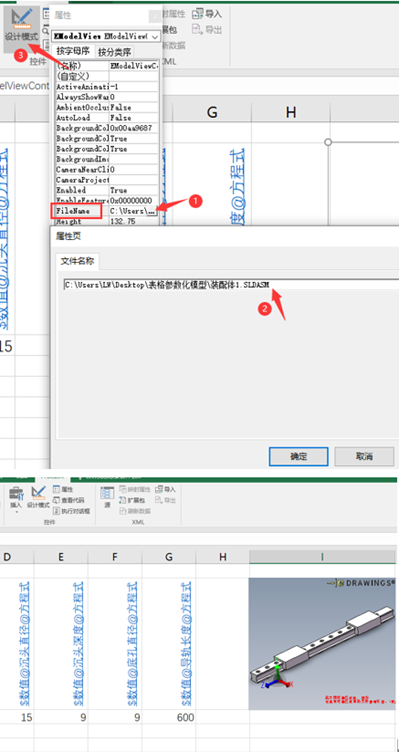The image size is (399, 752).
Task: Switch to 按字母序 tab
Action: (x=73, y=51)
